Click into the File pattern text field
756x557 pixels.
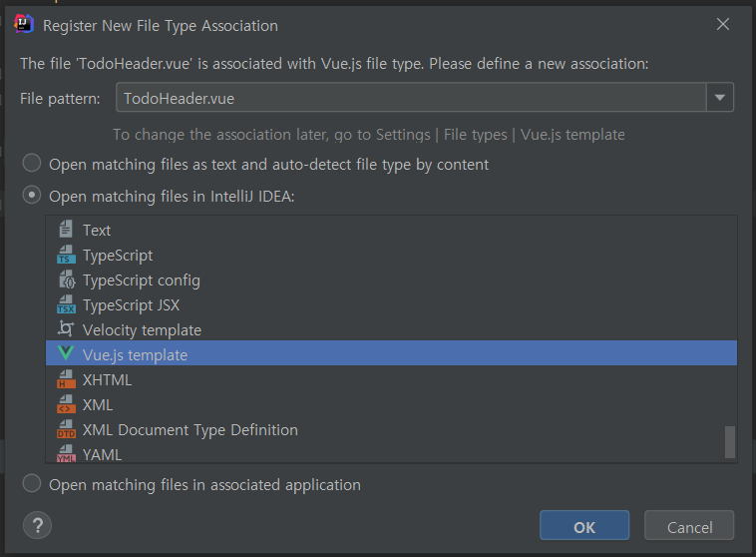click(x=411, y=98)
